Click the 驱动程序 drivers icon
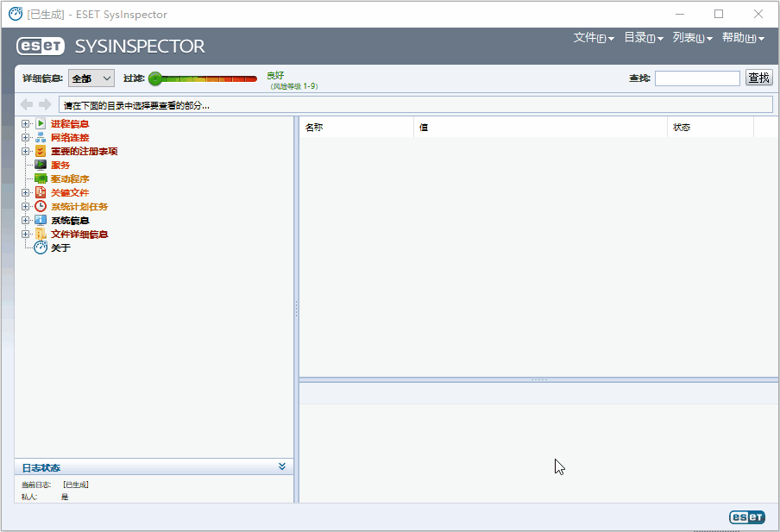The width and height of the screenshot is (780, 532). 41,178
